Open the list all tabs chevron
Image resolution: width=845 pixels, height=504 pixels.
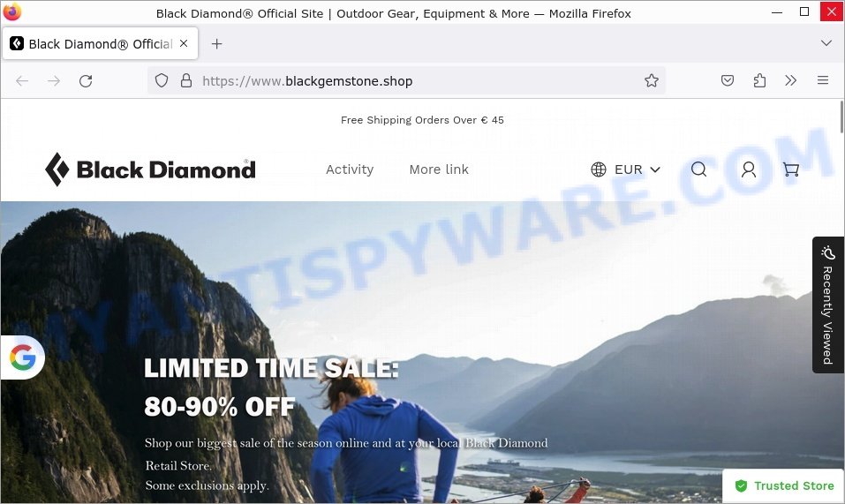point(826,43)
